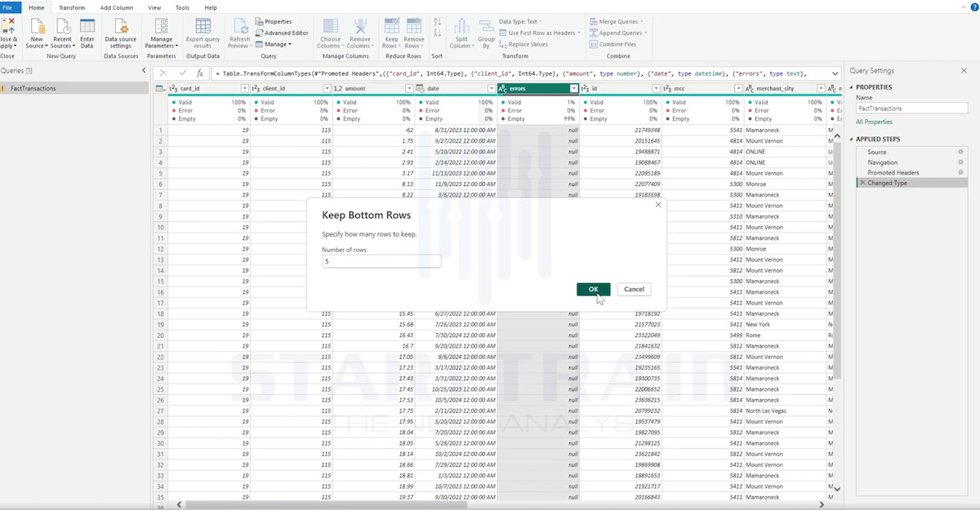
Task: Click Replace Values in the ribbon
Action: 523,44
